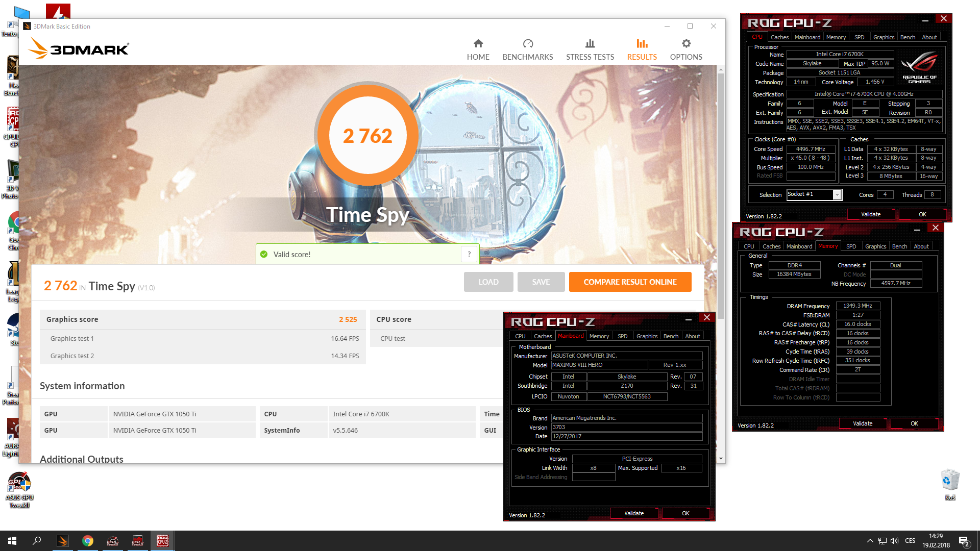Click the first GPU Tweak taskbar icon
980x551 pixels.
coord(112,541)
